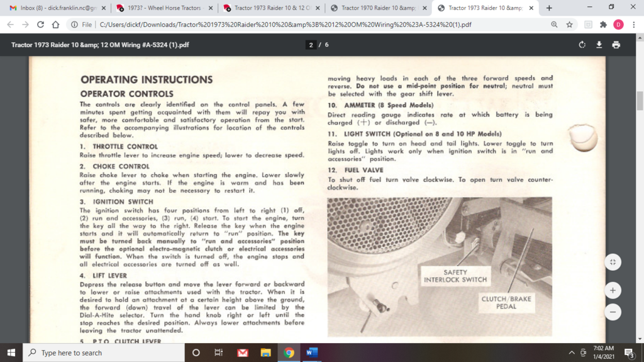Click the PDF vertical scrollbar thumb
This screenshot has height=362, width=644.
[640, 101]
